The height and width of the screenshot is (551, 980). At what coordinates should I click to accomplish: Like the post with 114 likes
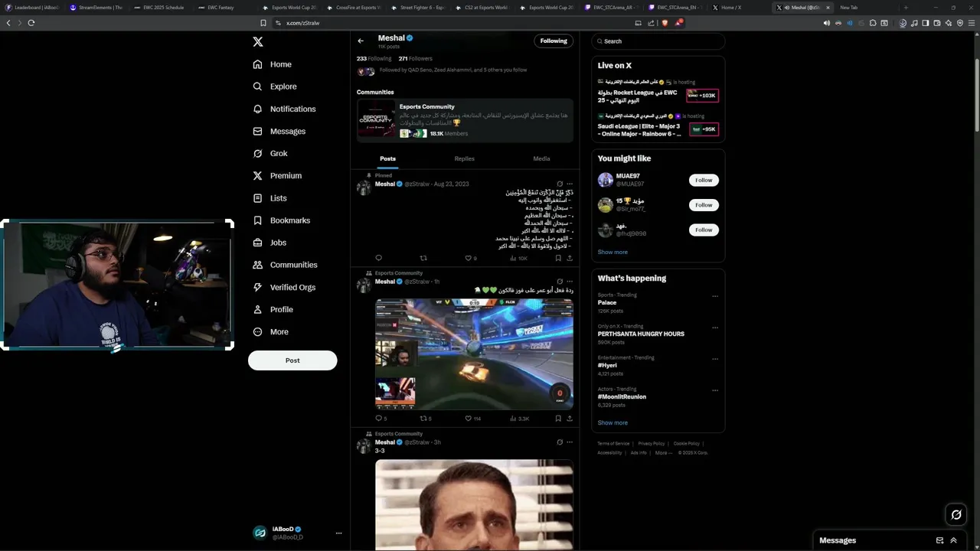point(473,419)
